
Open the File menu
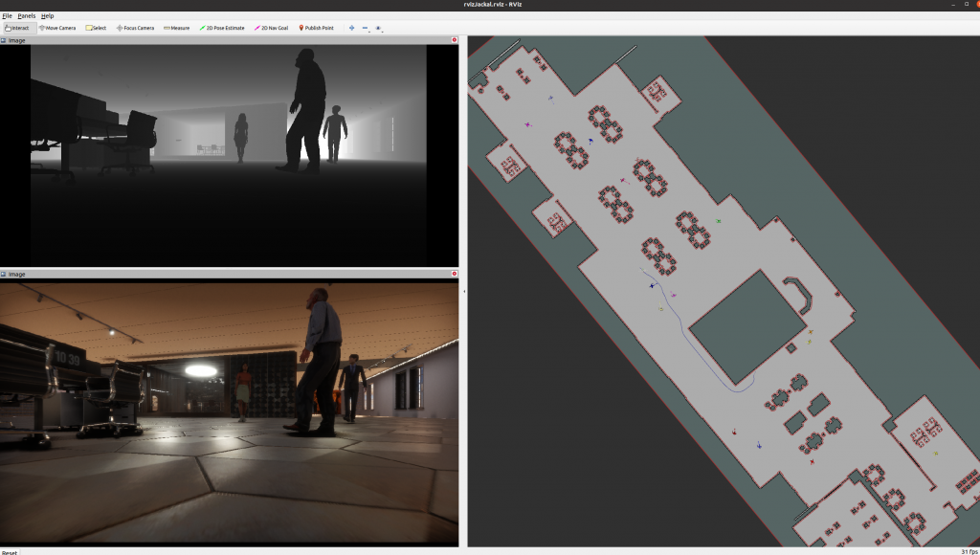click(x=8, y=15)
